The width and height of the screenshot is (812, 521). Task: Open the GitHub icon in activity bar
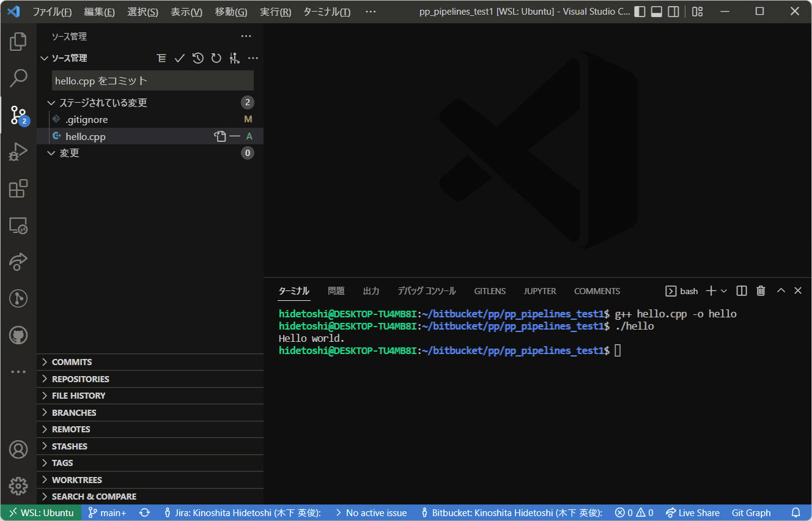click(x=18, y=334)
